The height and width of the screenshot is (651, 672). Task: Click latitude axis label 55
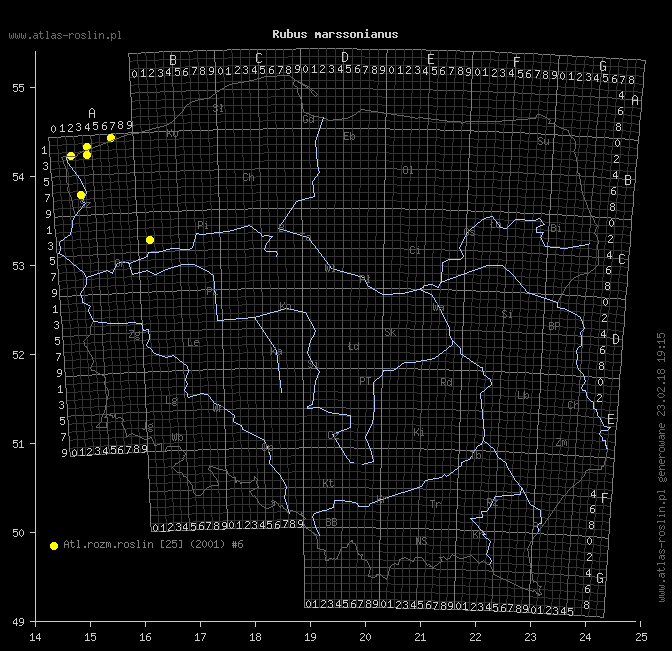(18, 88)
